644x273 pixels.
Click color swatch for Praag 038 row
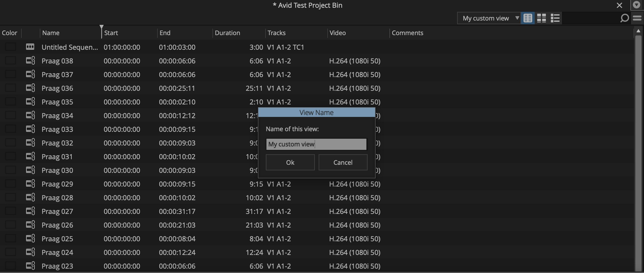(x=11, y=60)
